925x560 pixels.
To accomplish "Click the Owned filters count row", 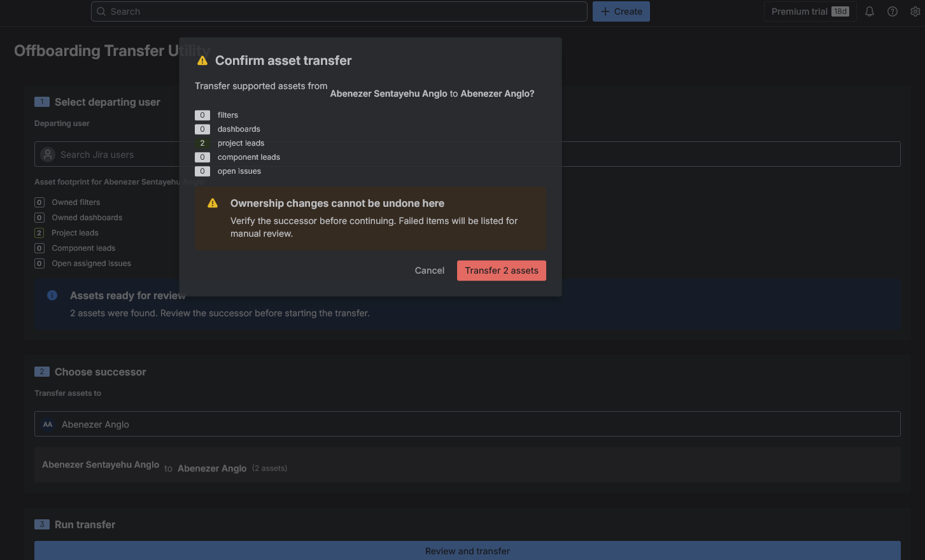I will [x=67, y=202].
